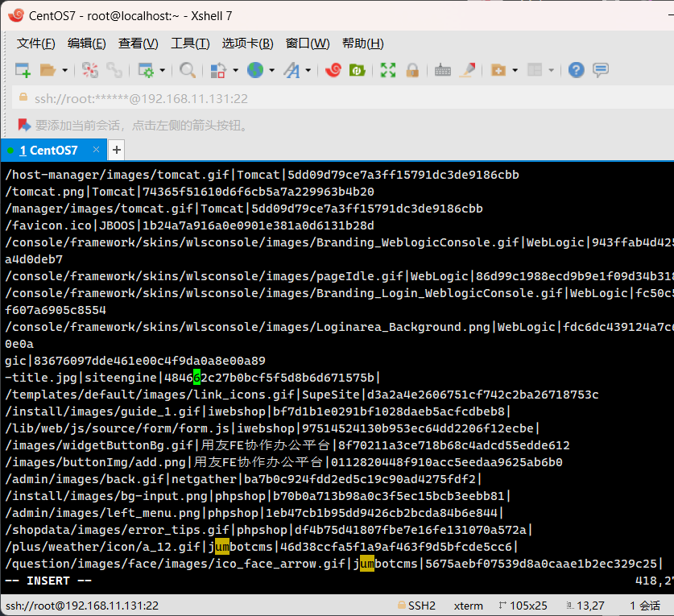Image resolution: width=674 pixels, height=616 pixels.
Task: Click the New Session icon
Action: 23,70
